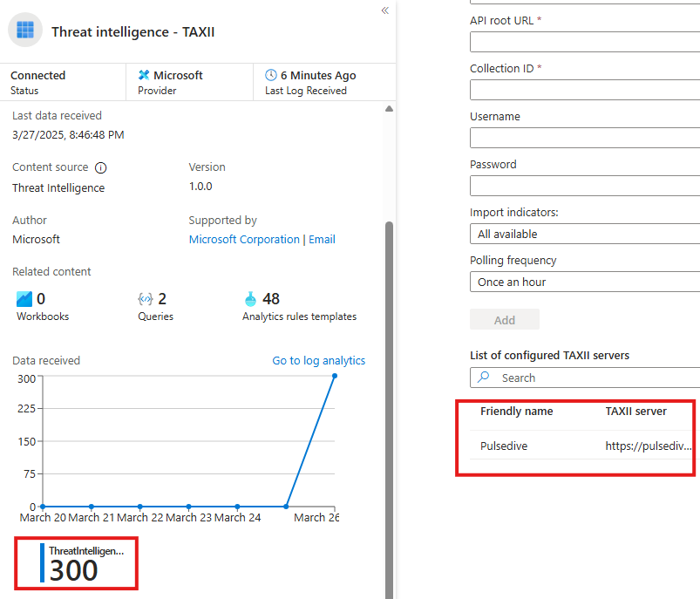Screen dimensions: 700x599
Task: Click the Threat intelligence - TAXII title
Action: click(133, 31)
